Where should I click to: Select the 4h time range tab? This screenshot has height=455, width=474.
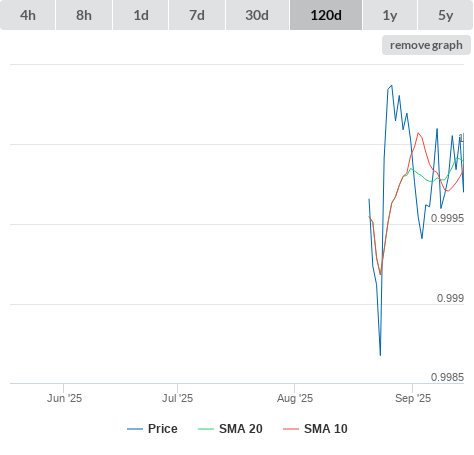click(x=28, y=15)
